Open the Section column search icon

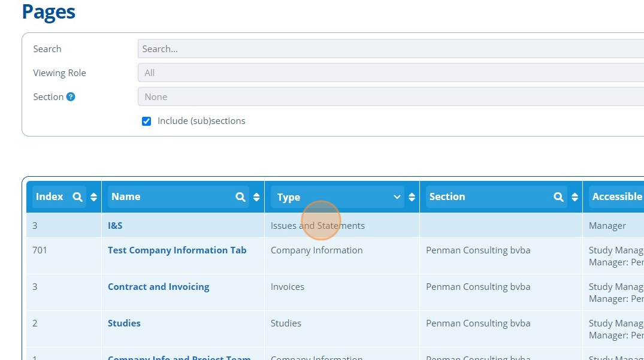coord(558,197)
